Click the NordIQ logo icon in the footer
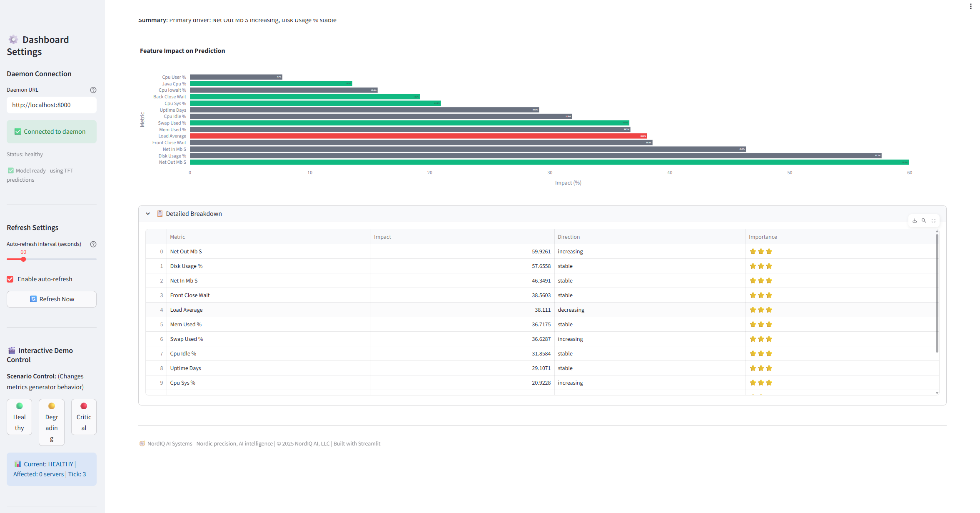The image size is (980, 513). tap(142, 443)
